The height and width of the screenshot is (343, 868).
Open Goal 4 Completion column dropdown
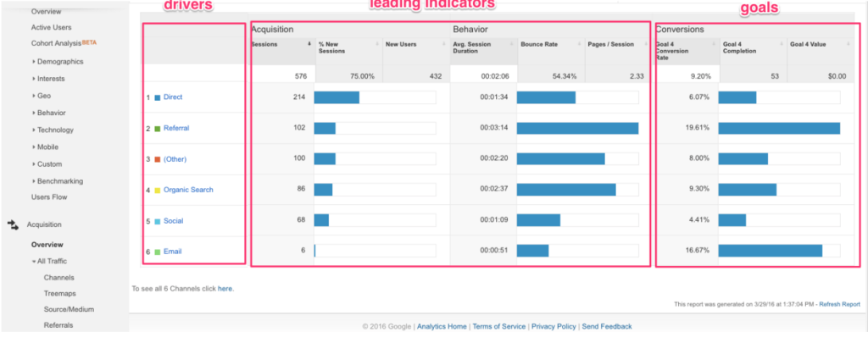coord(782,44)
